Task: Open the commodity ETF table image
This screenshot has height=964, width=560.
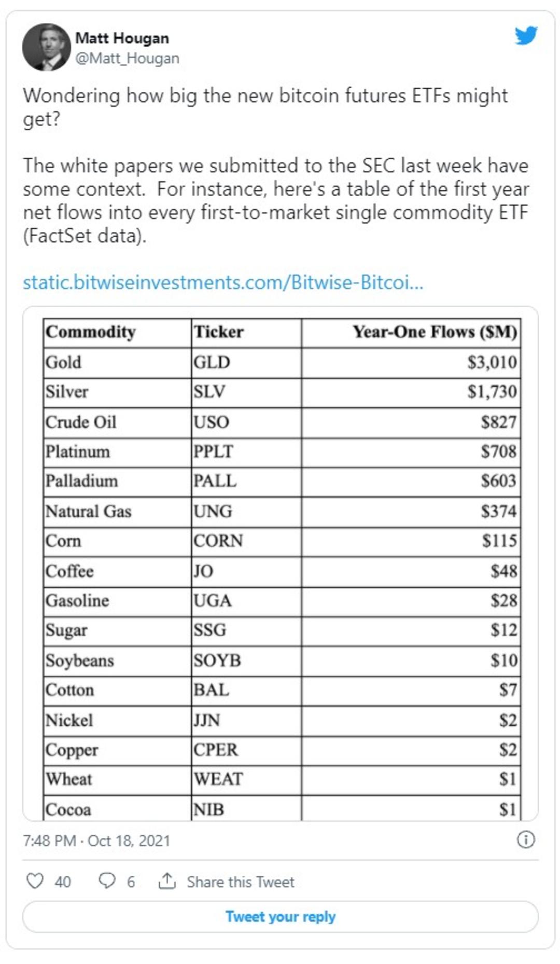Action: [x=280, y=563]
